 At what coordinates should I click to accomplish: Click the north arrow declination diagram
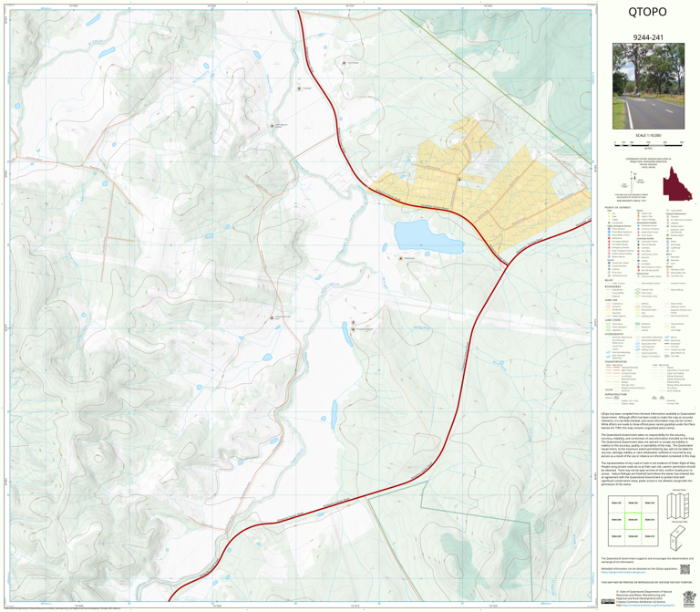coord(633,182)
